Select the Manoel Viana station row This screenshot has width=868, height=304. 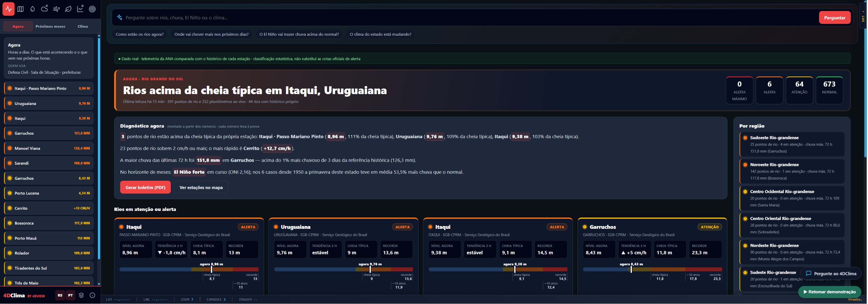(48, 148)
